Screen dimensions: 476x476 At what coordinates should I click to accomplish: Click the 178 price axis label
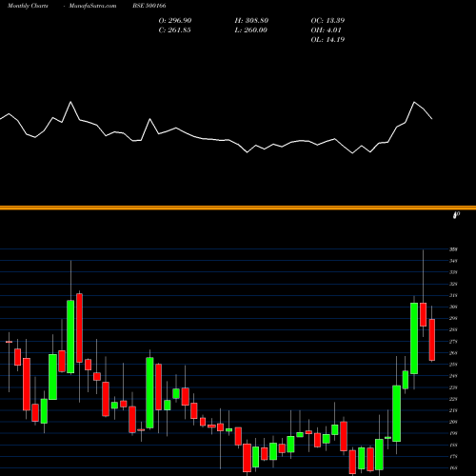pyautogui.click(x=453, y=456)
